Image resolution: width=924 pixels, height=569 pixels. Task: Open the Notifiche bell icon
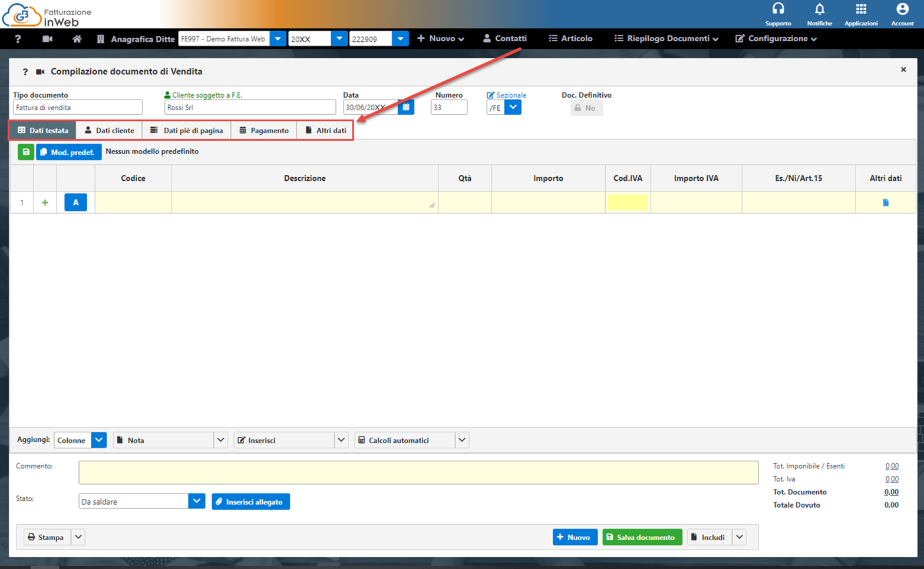coord(819,9)
